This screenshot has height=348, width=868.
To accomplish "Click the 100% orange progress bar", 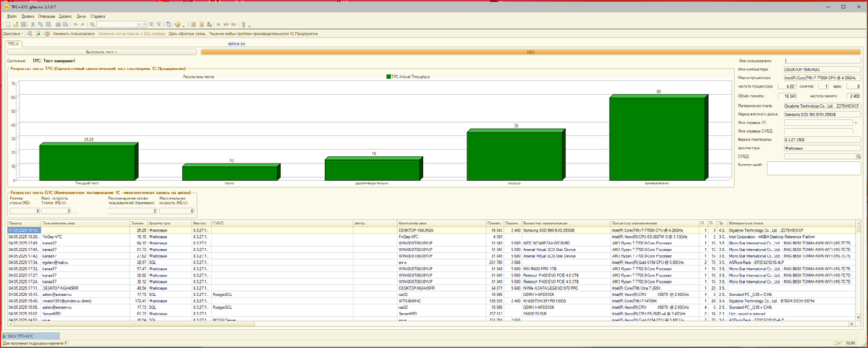I will click(532, 51).
